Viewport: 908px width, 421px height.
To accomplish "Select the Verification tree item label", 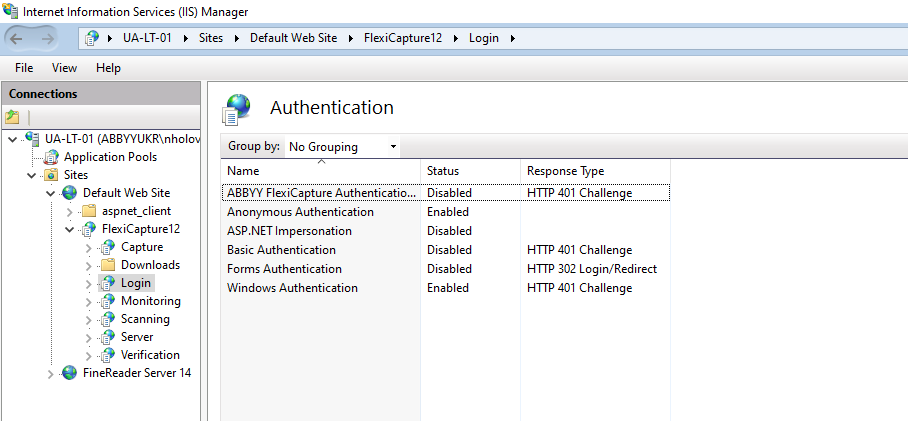I will pyautogui.click(x=150, y=355).
